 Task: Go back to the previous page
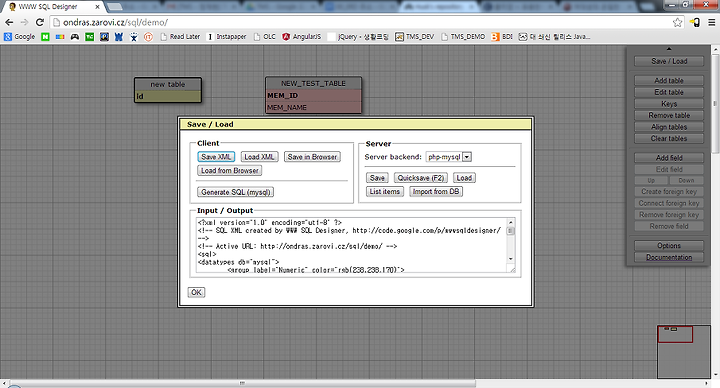[9, 22]
